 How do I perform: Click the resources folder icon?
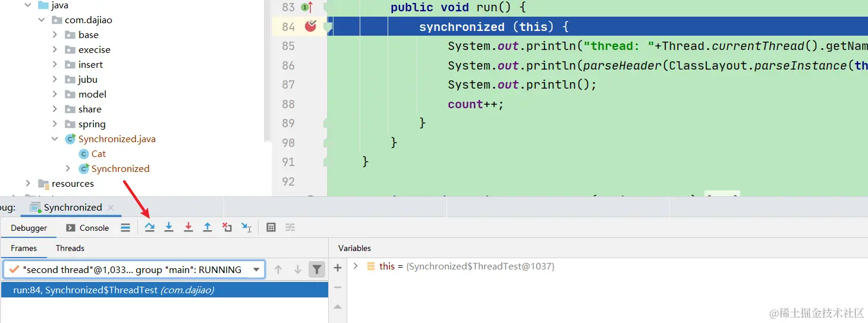click(x=43, y=183)
